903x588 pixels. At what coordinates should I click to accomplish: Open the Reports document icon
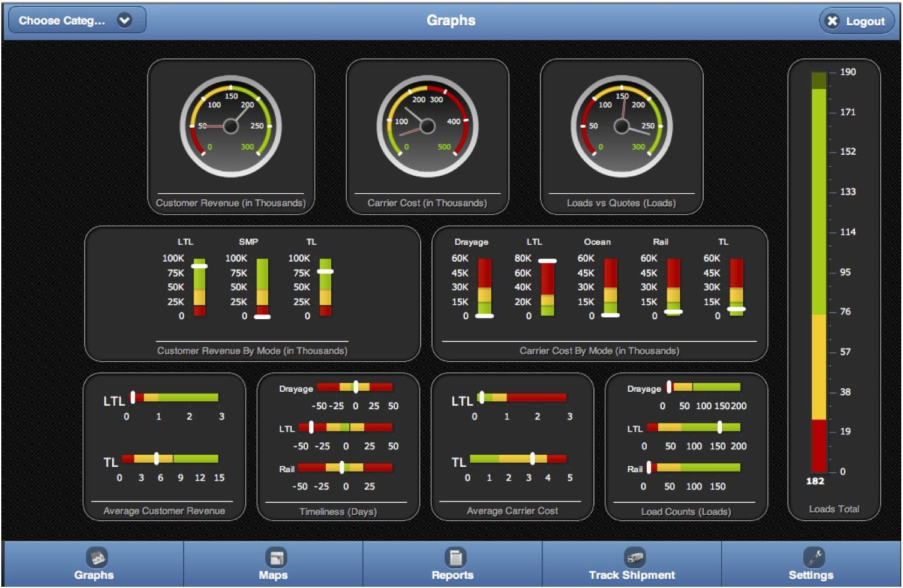[455, 557]
